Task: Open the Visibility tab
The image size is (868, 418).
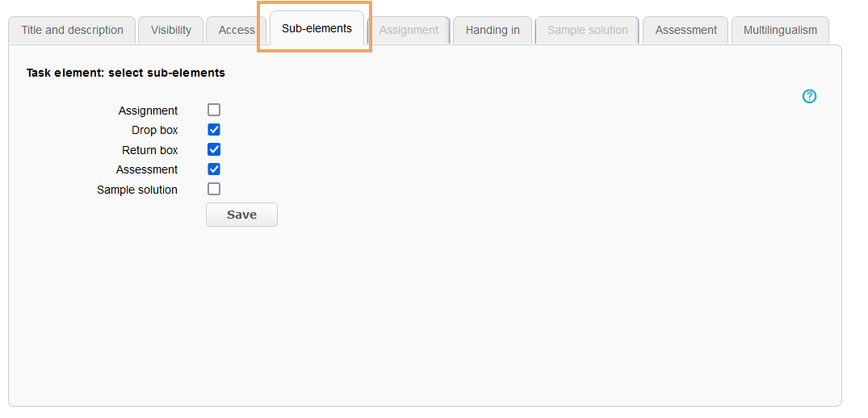Action: pos(171,31)
